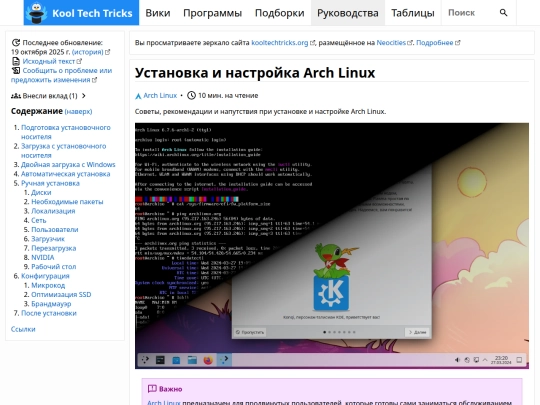Click the Kool Tech Tricks site title
The height and width of the screenshot is (405, 540).
[x=92, y=13]
